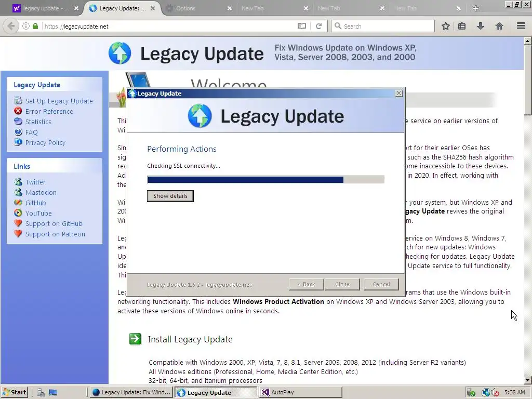Switch to Legacy Update browser taskbar item

[x=131, y=392]
